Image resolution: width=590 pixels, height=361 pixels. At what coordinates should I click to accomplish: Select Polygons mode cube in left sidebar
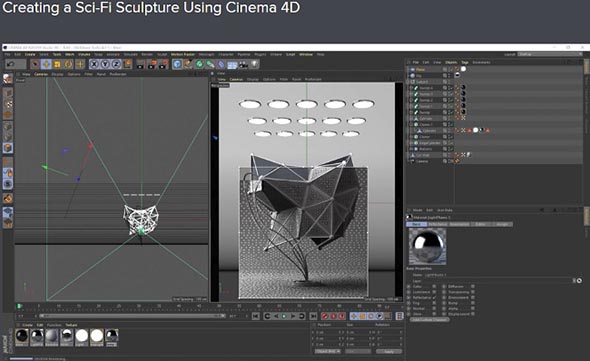click(x=8, y=148)
